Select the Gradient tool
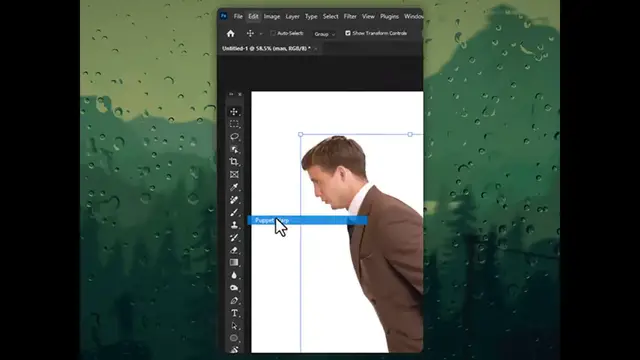 coord(234,262)
